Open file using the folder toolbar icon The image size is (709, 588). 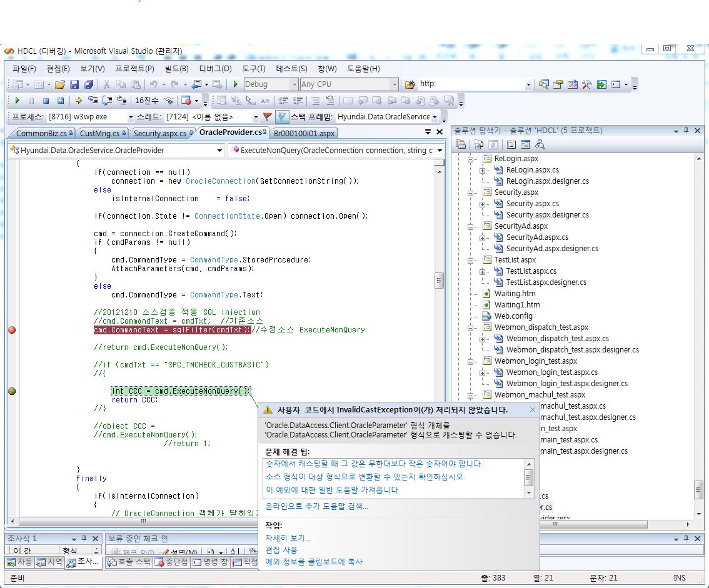coord(59,84)
